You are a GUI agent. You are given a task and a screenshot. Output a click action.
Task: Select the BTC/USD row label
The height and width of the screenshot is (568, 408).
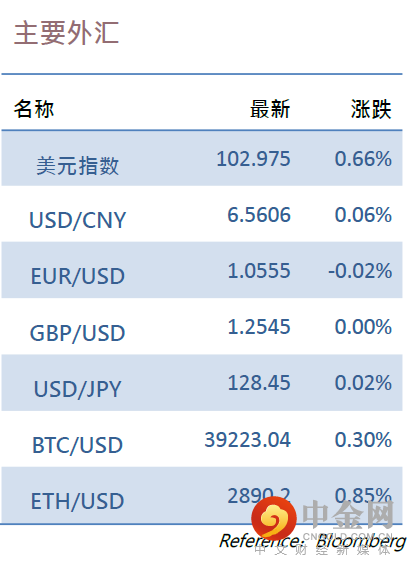(x=78, y=445)
